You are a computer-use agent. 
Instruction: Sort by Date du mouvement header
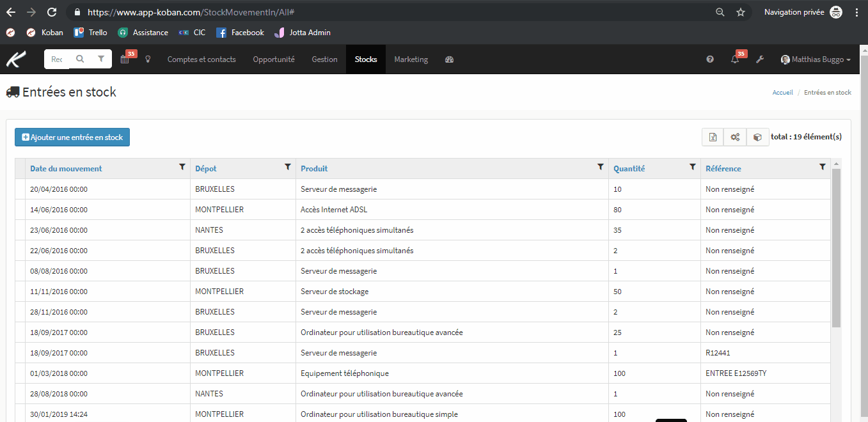(66, 169)
